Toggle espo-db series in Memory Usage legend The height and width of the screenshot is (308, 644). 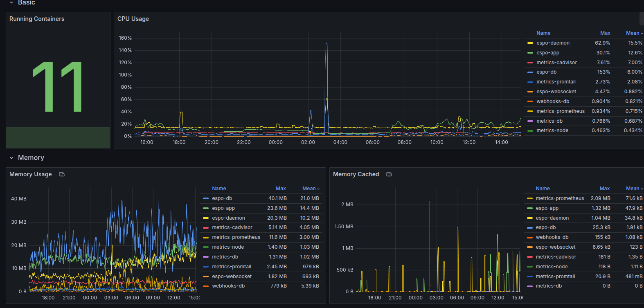[222, 198]
